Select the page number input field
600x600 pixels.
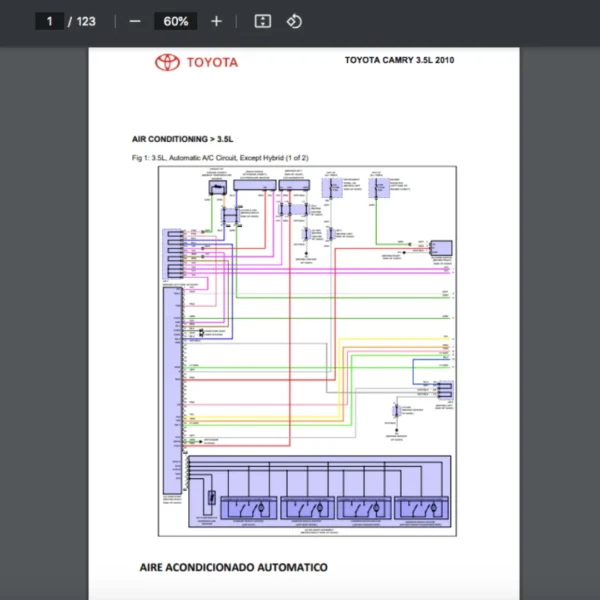point(49,21)
